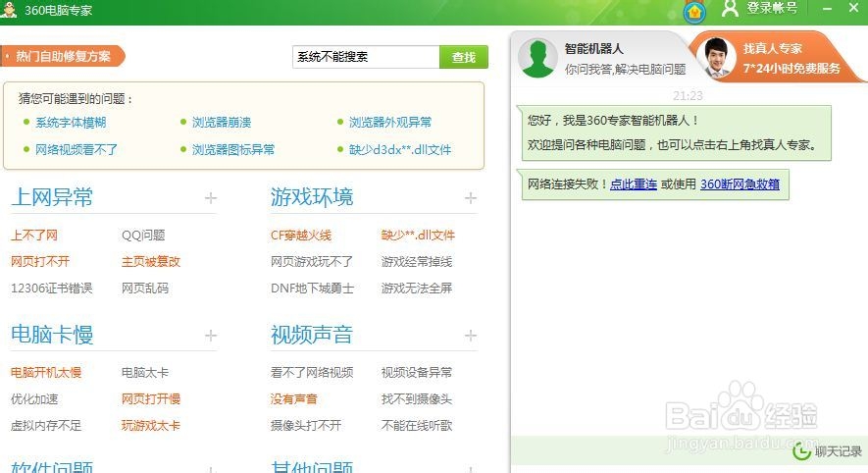Expand the 电脑卡慢 section plus sign
The width and height of the screenshot is (868, 473).
point(210,335)
